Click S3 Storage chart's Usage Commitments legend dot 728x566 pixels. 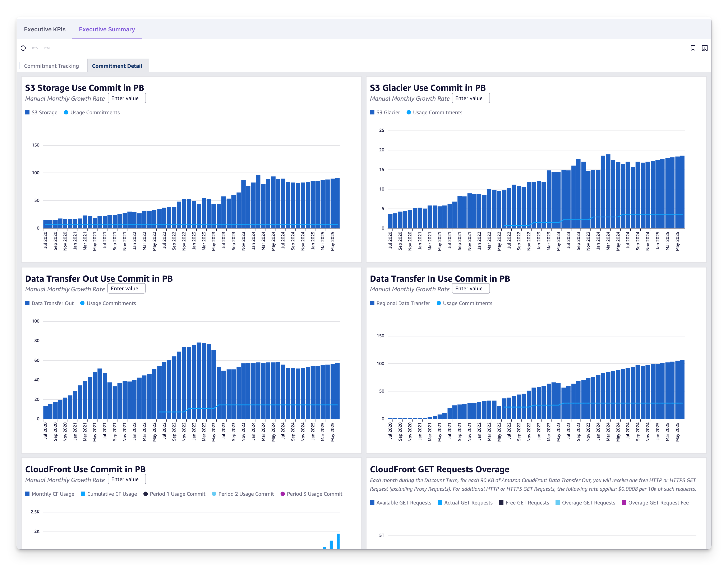click(x=66, y=112)
